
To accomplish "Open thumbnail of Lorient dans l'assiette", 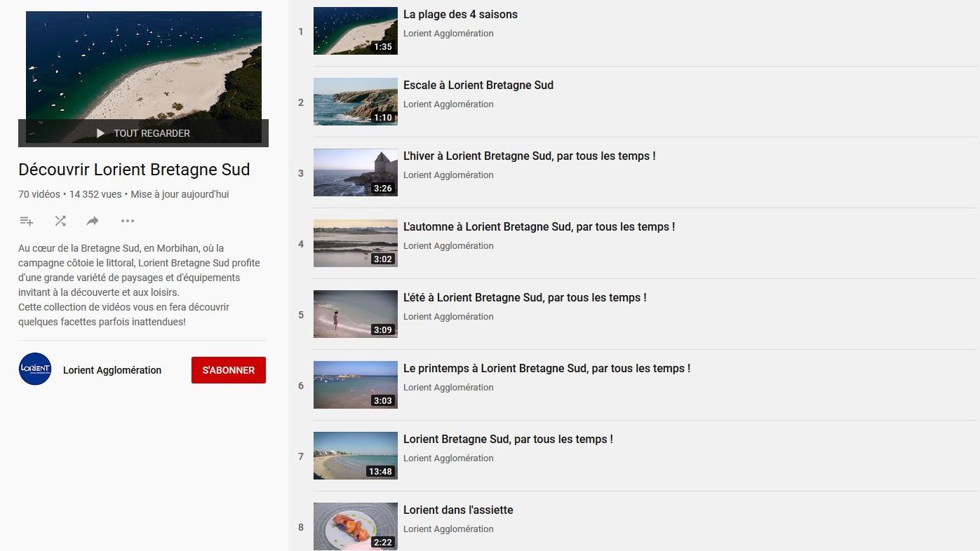I will [x=356, y=526].
